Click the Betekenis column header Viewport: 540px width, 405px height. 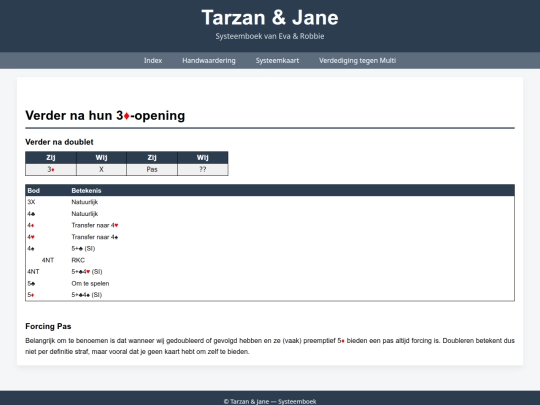point(86,190)
